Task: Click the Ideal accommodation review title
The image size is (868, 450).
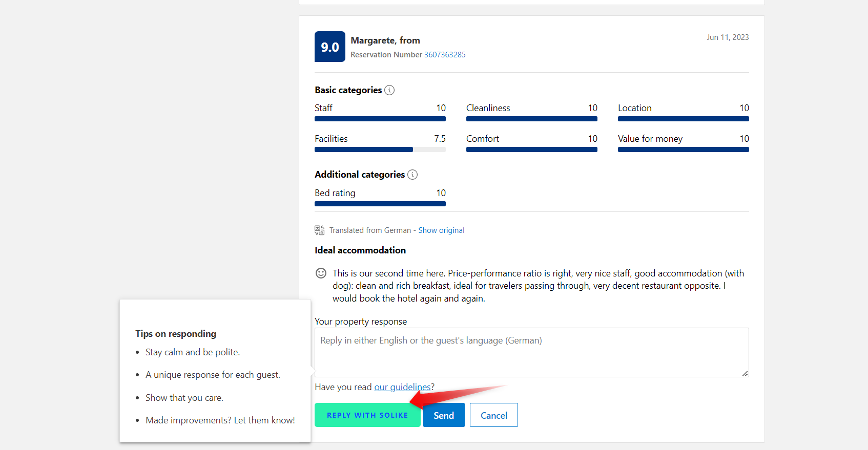Action: coord(360,250)
